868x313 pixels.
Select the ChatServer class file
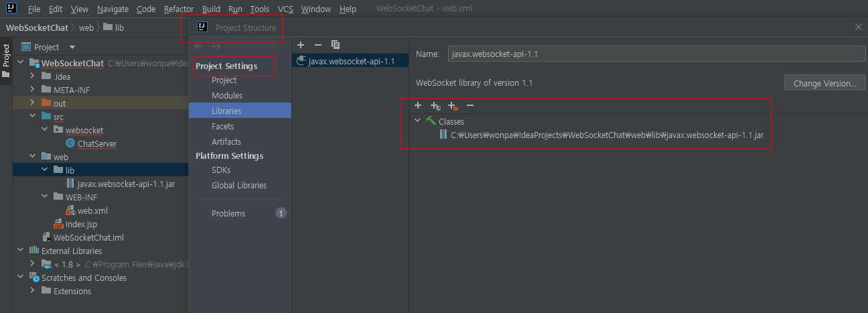97,143
